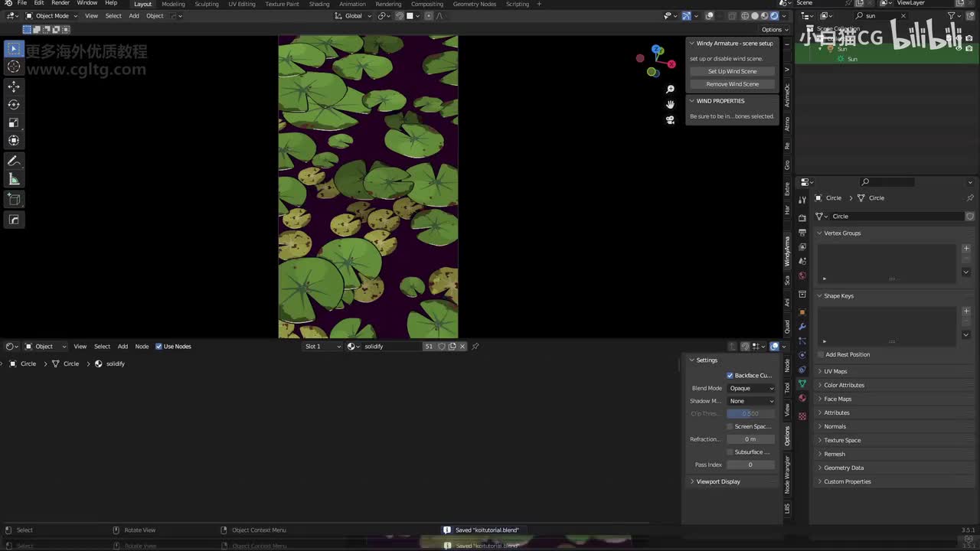Select the Rotate tool

pyautogui.click(x=14, y=105)
